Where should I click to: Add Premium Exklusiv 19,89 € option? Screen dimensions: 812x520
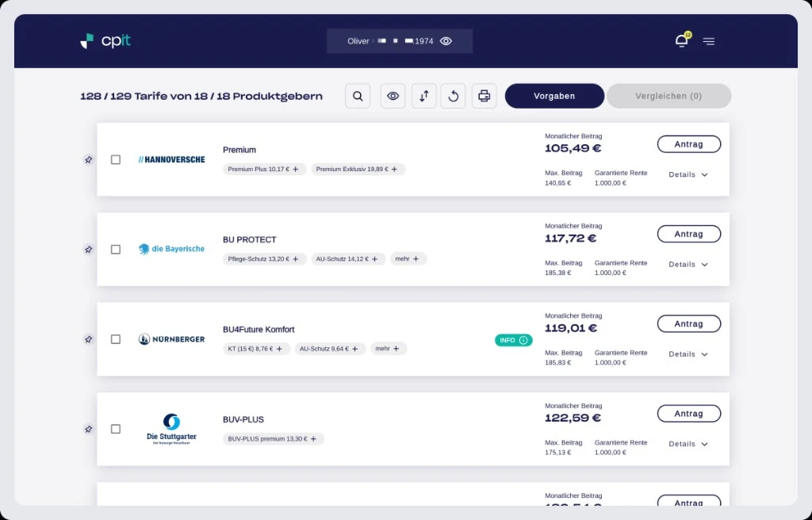coord(358,170)
